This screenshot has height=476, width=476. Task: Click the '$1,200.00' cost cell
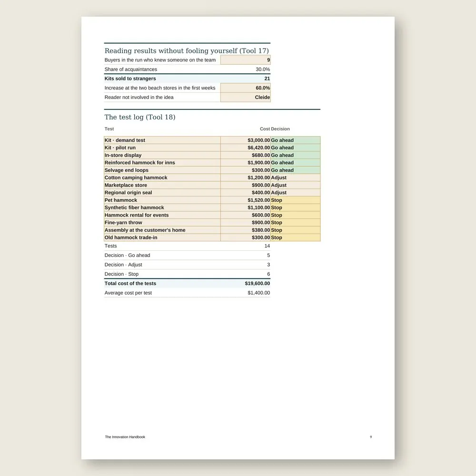coord(245,178)
